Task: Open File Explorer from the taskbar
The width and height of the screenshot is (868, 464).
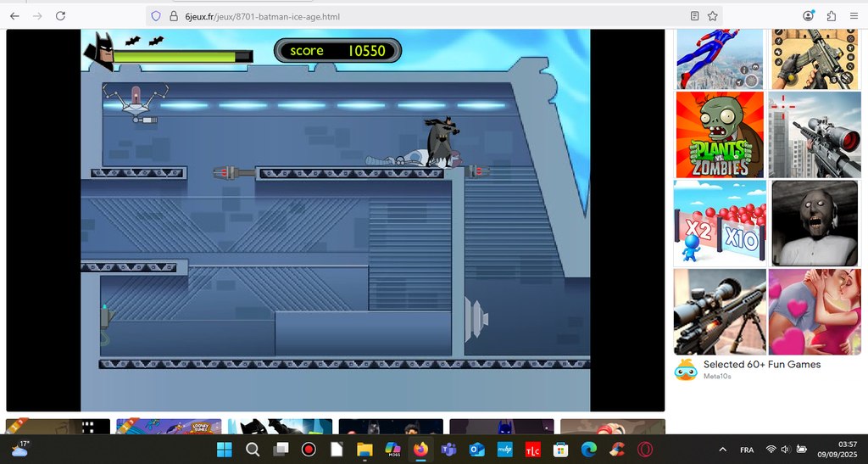Action: pos(364,449)
